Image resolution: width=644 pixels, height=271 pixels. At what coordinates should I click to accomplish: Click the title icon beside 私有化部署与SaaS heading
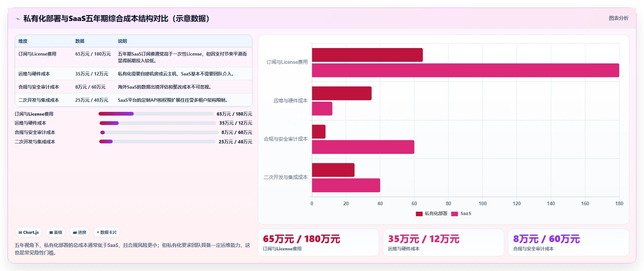(18, 19)
